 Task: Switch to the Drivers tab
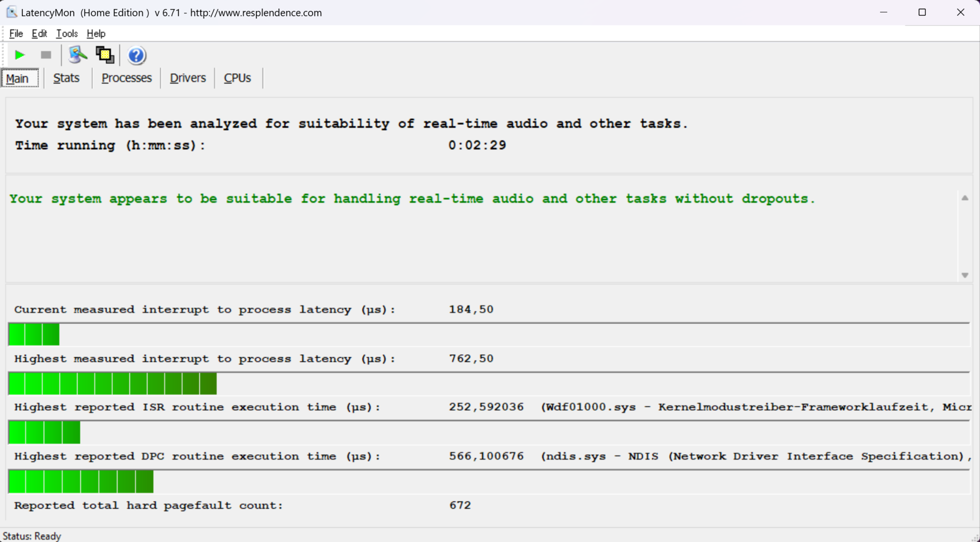click(188, 78)
